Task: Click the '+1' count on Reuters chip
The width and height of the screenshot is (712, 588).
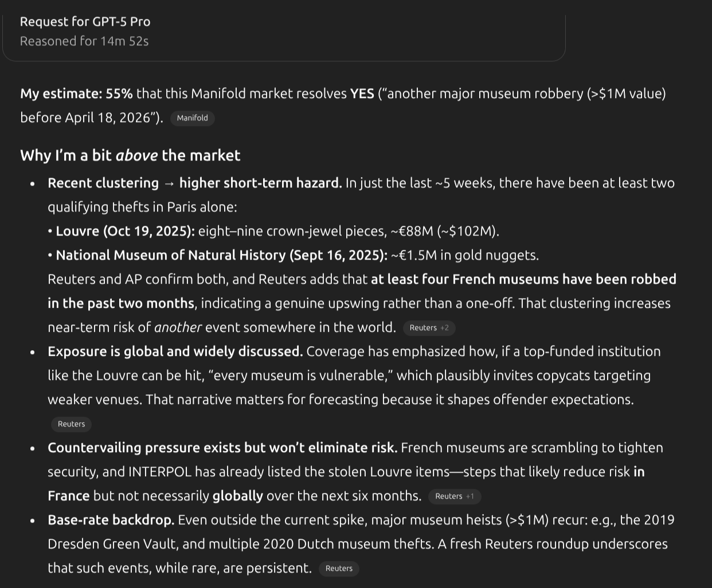Action: pos(470,496)
